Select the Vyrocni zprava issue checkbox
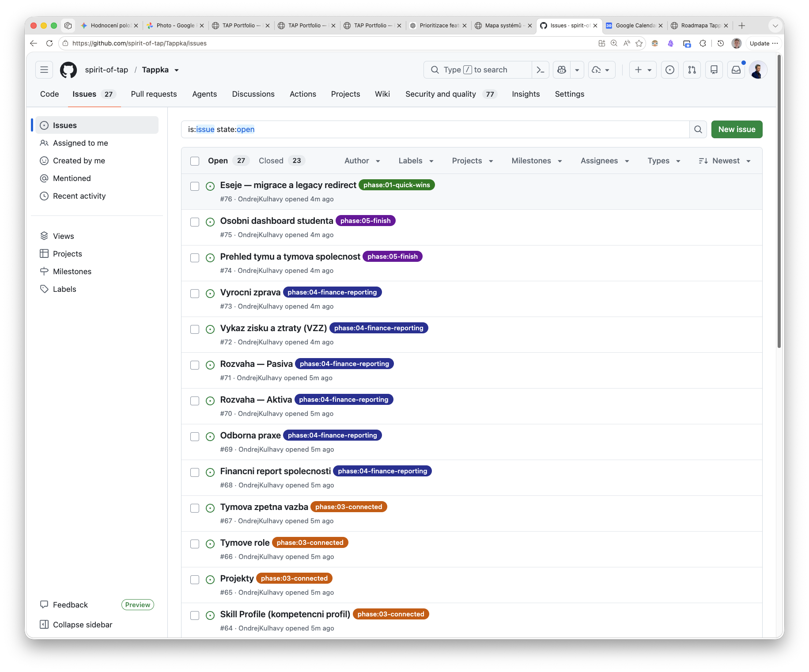The width and height of the screenshot is (809, 672). pos(195,294)
